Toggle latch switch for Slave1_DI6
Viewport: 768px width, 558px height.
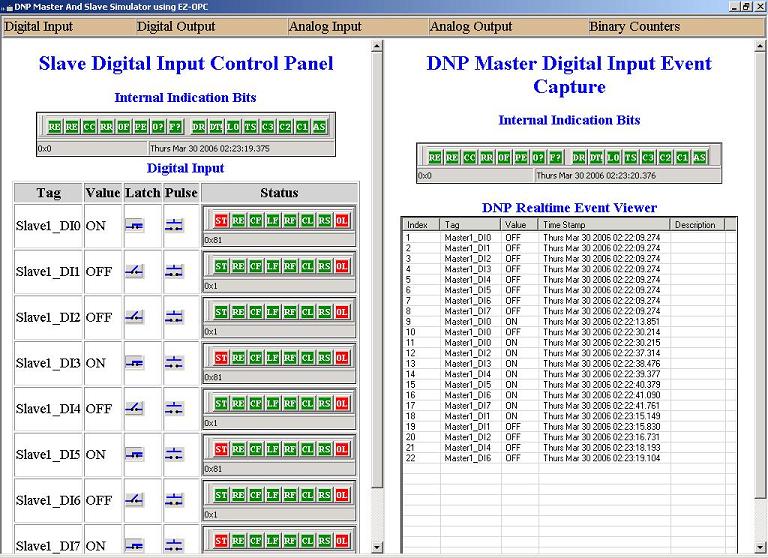(134, 500)
